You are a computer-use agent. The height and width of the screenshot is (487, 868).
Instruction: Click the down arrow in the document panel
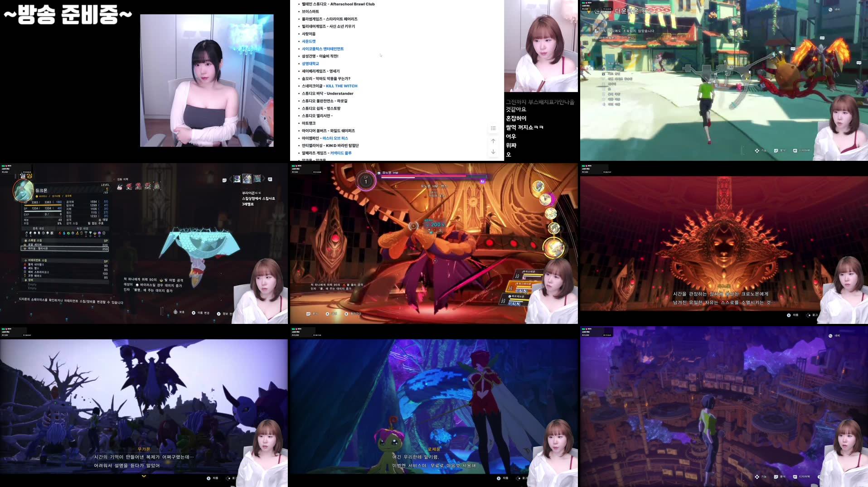point(493,152)
